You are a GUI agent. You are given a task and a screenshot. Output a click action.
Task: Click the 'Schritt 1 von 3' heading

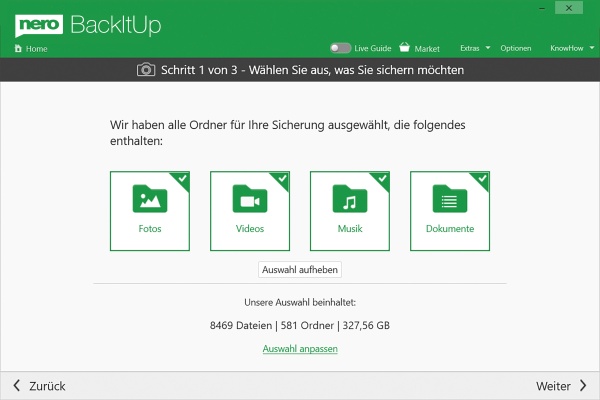point(199,70)
